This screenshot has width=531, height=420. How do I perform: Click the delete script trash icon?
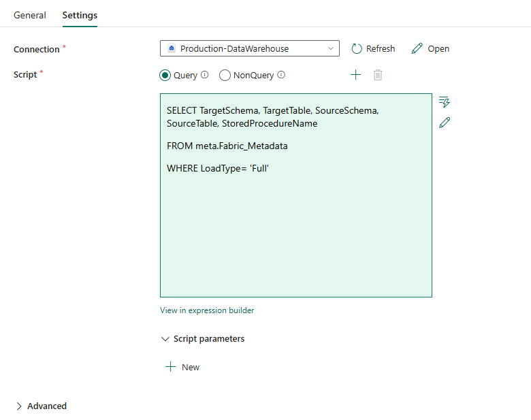point(378,75)
